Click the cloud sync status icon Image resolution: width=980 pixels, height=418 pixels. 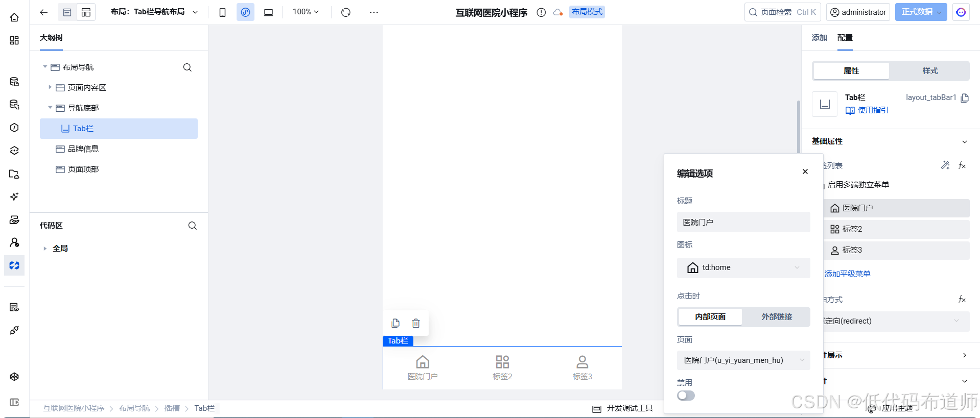557,12
